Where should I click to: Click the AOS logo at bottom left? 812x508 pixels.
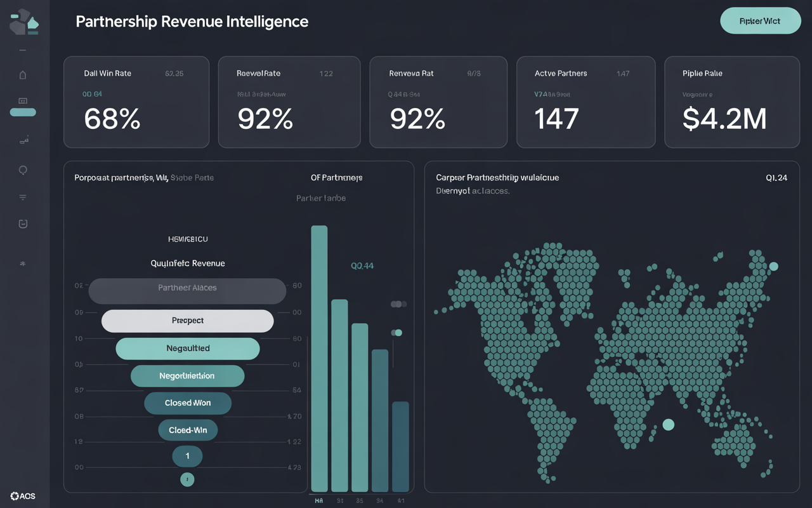click(x=24, y=496)
